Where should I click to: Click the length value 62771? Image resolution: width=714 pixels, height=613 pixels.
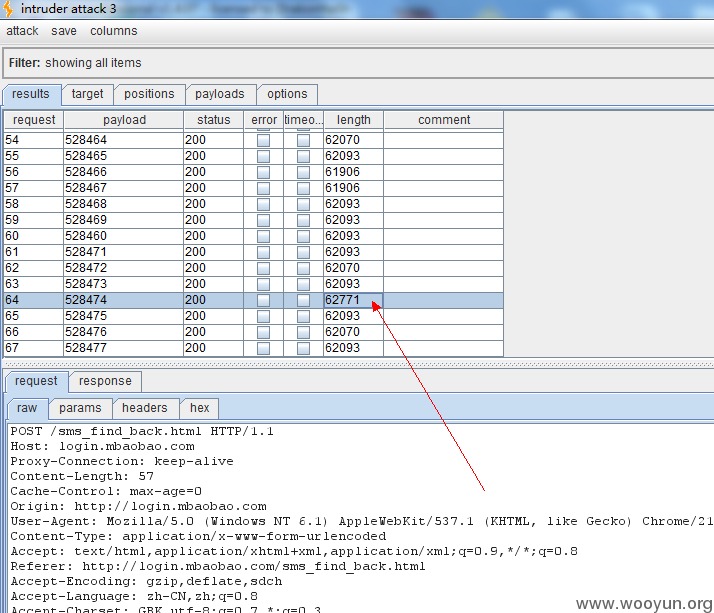coord(353,300)
